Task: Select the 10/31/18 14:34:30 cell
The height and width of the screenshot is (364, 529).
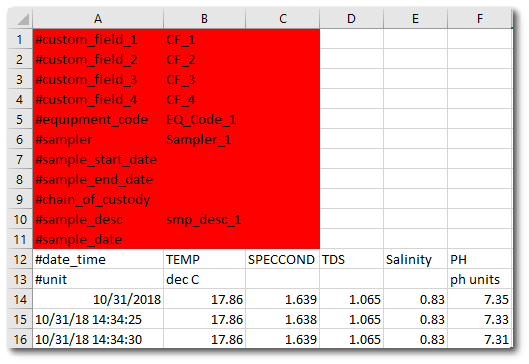Action: tap(98, 339)
